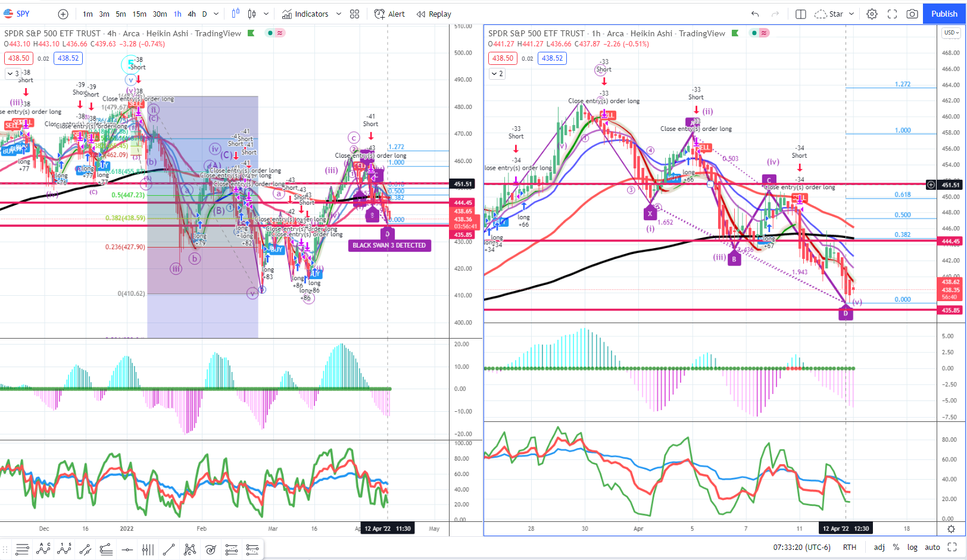Switch to the D daily timeframe
This screenshot has width=967, height=560.
[x=205, y=14]
